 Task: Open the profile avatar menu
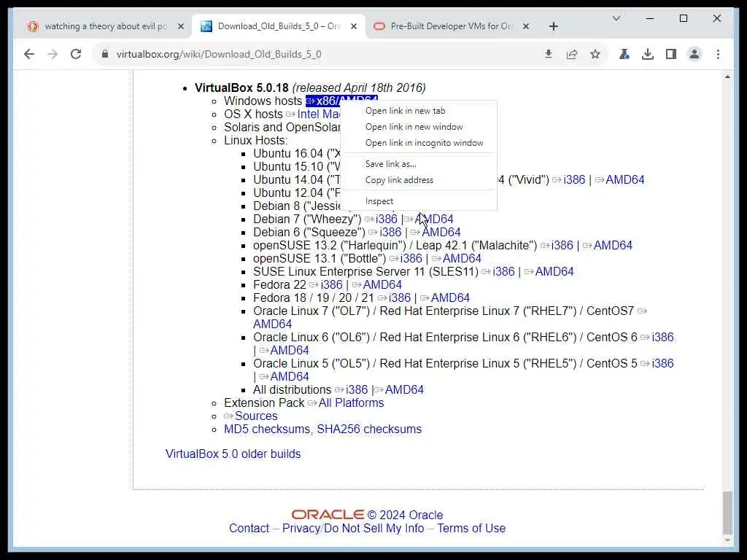[694, 54]
